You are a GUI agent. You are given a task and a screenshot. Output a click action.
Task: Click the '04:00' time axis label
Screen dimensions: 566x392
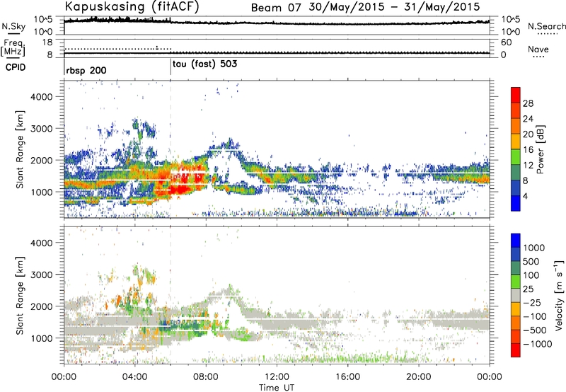tap(134, 377)
